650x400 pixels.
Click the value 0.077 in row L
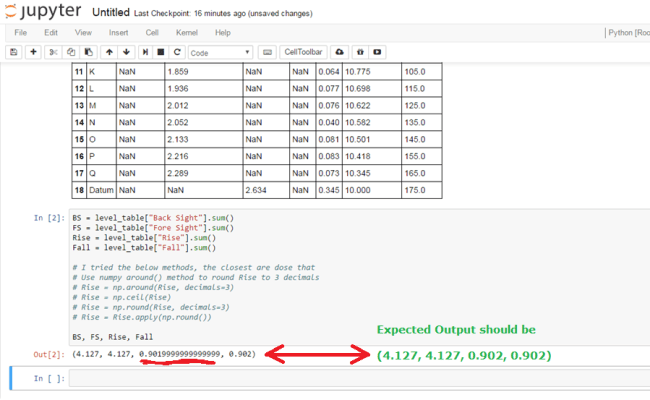[x=329, y=89]
